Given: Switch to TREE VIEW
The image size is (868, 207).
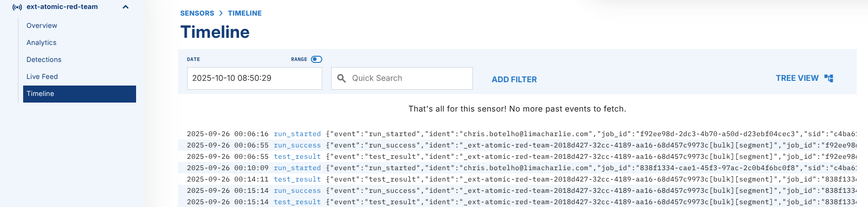Looking at the screenshot, I should (797, 78).
